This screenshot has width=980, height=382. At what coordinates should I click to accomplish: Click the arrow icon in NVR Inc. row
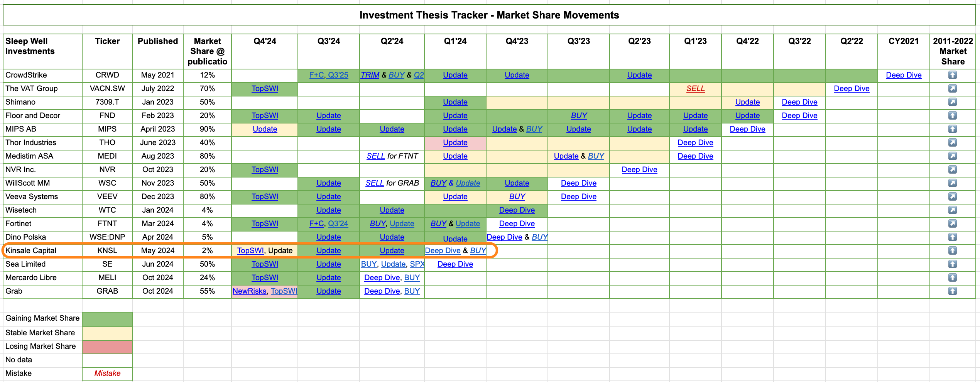[952, 169]
